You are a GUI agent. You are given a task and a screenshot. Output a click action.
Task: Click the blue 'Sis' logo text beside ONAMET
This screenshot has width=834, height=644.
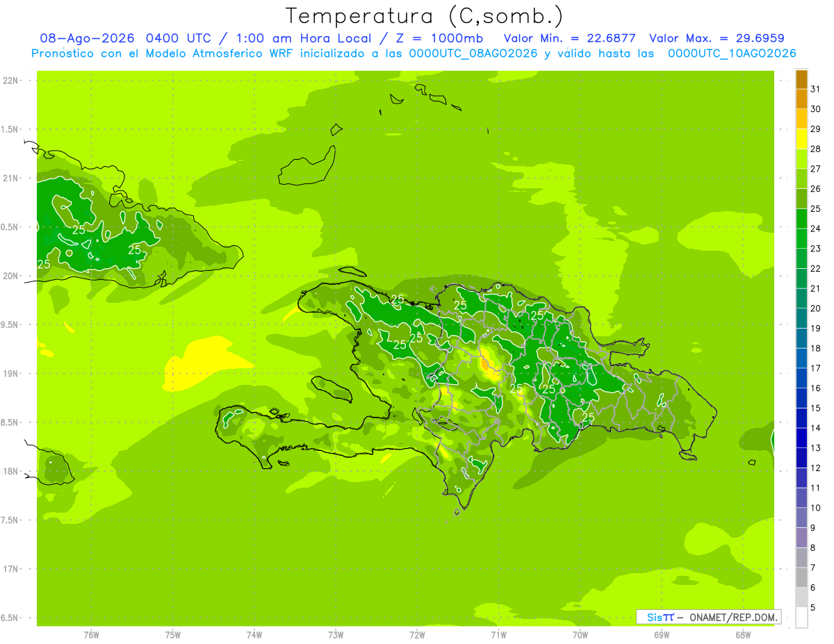click(x=654, y=617)
